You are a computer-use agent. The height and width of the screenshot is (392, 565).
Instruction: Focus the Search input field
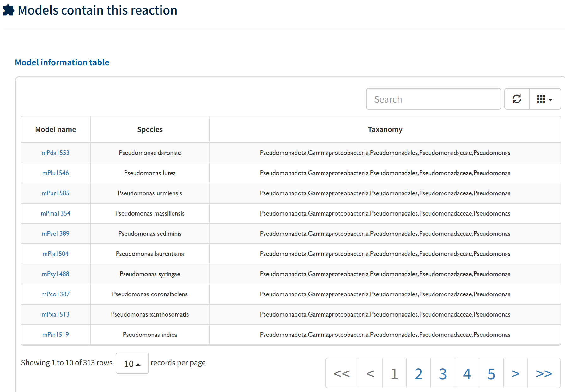433,99
